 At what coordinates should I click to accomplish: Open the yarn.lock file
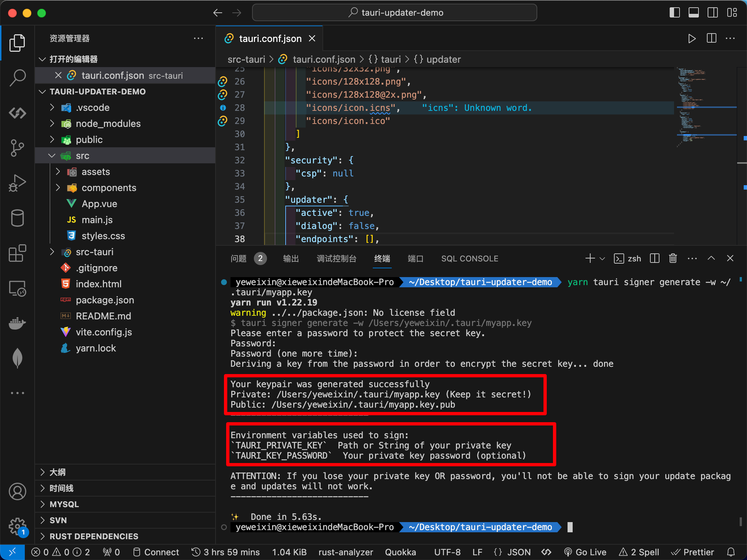pyautogui.click(x=125, y=348)
